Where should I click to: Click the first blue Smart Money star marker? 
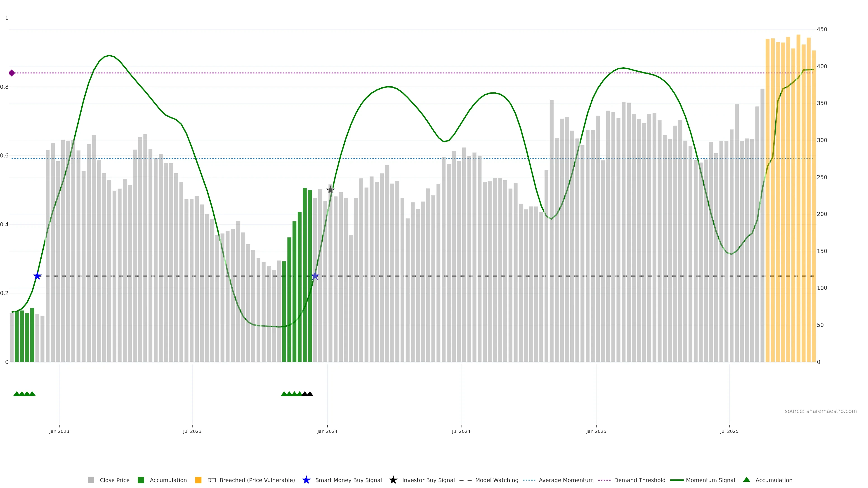click(x=37, y=276)
